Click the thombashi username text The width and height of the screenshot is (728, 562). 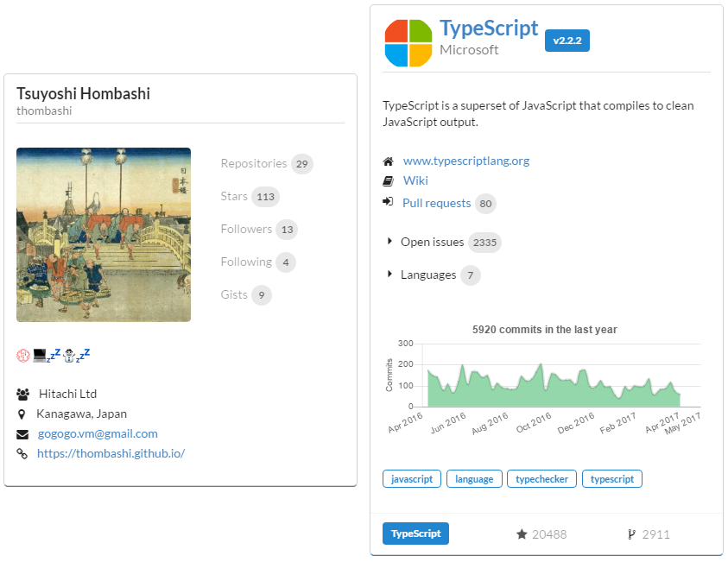pos(44,111)
